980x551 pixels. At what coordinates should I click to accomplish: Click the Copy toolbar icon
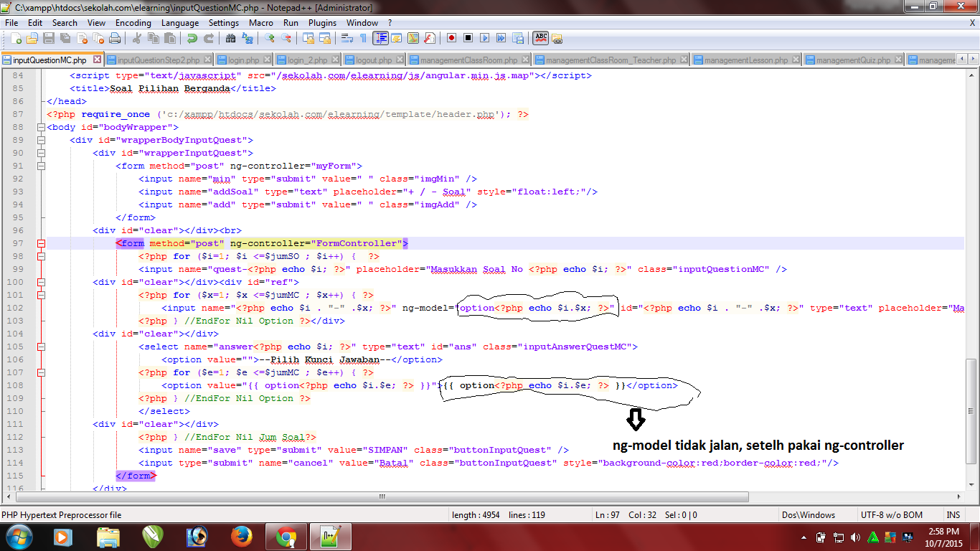[x=153, y=38]
